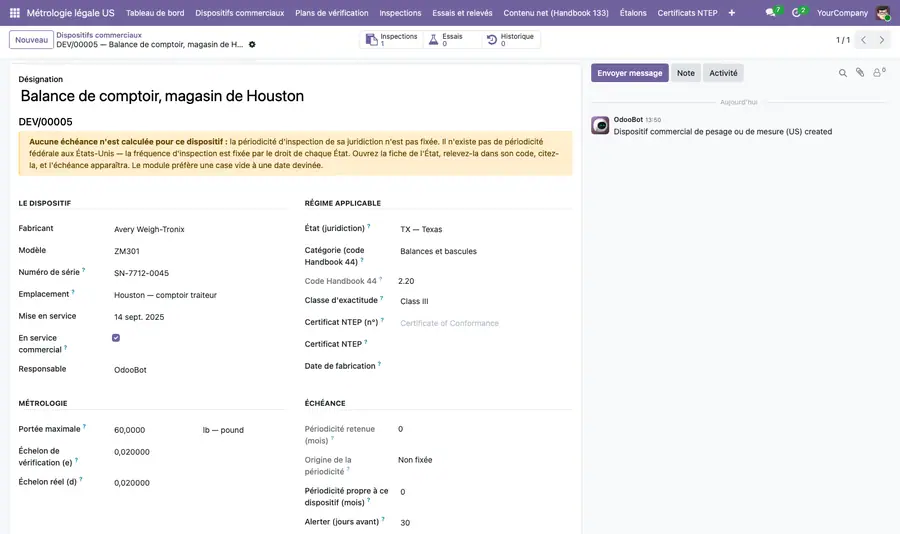Open the Essais smart button

(452, 40)
